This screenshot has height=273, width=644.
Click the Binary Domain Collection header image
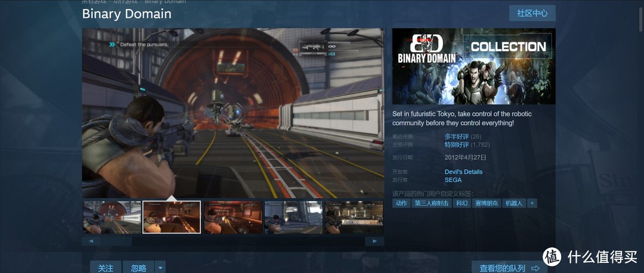click(x=473, y=66)
